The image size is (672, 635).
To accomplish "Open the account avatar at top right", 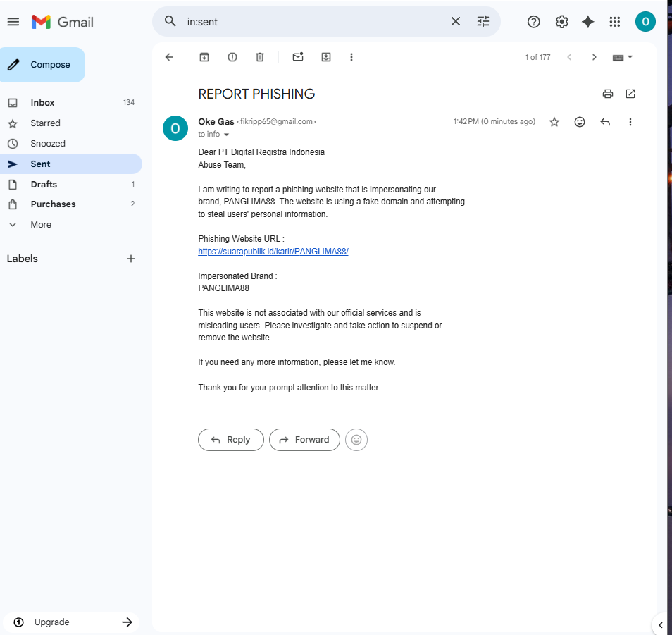I will point(645,21).
